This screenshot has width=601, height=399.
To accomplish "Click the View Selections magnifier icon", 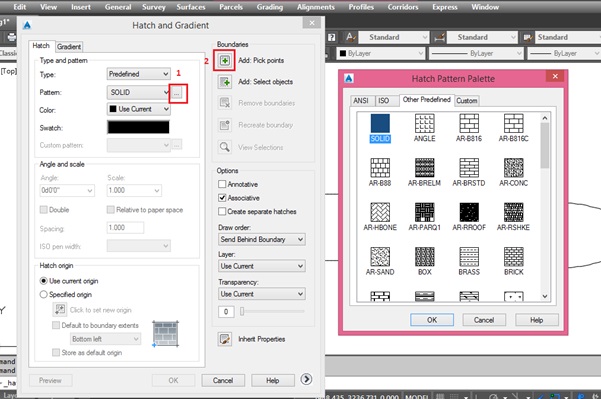I will tap(225, 147).
